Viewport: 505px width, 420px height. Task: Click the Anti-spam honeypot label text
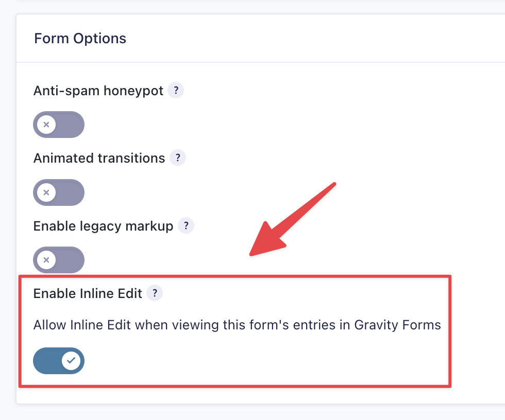pyautogui.click(x=98, y=91)
